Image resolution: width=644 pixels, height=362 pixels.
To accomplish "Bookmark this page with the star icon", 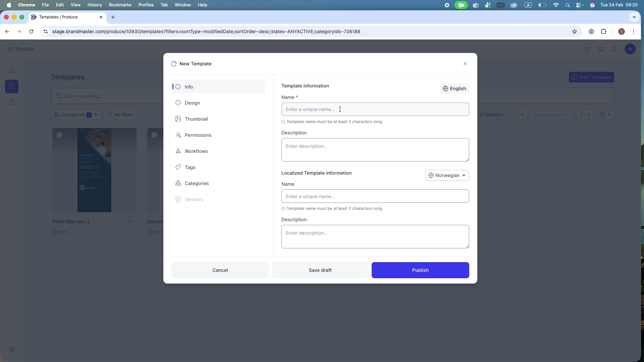I will point(575,32).
